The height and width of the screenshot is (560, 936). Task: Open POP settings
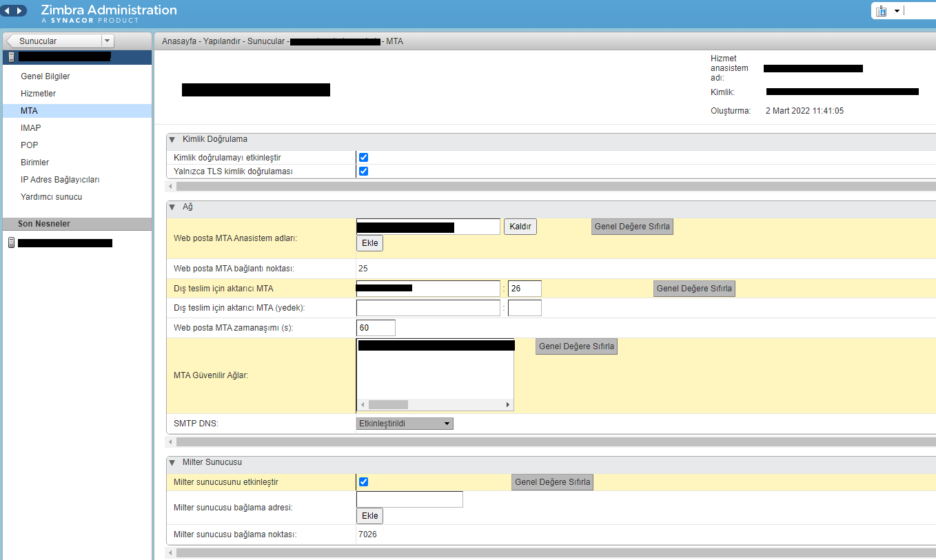pos(30,145)
